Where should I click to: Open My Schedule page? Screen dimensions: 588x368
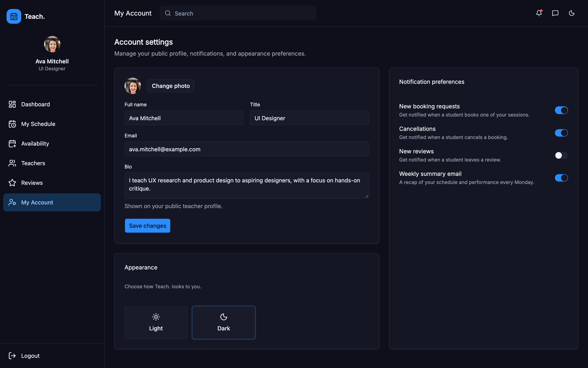52,124
